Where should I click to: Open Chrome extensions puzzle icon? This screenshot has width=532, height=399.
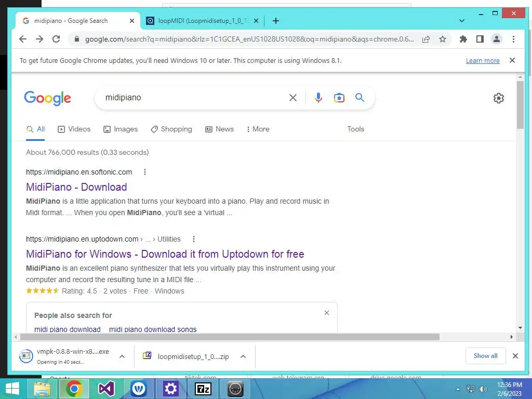pyautogui.click(x=463, y=39)
